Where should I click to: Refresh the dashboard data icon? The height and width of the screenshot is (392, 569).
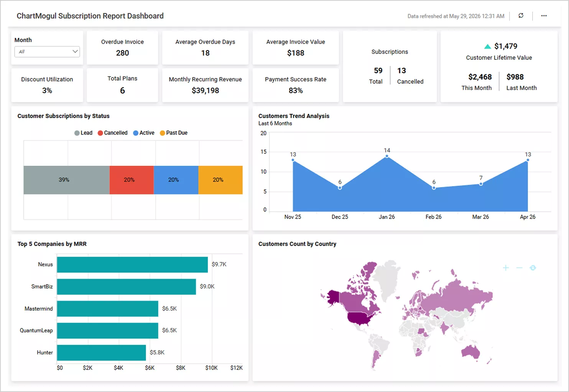tap(521, 16)
